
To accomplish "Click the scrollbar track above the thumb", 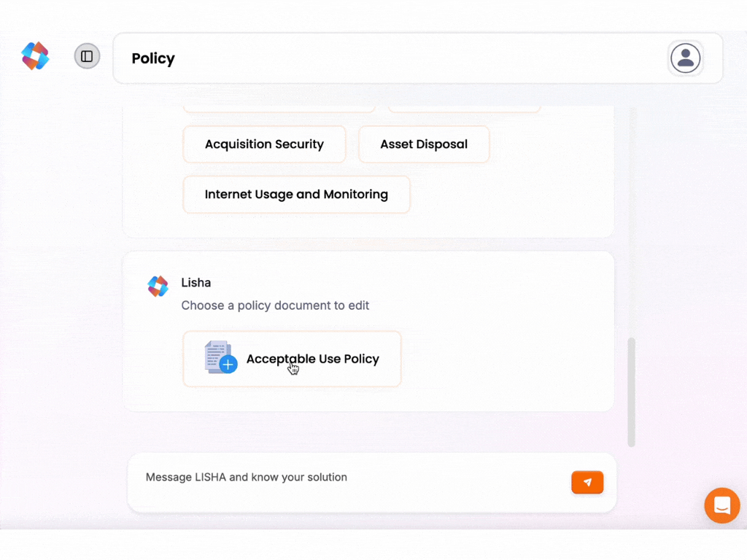I will coord(631,219).
